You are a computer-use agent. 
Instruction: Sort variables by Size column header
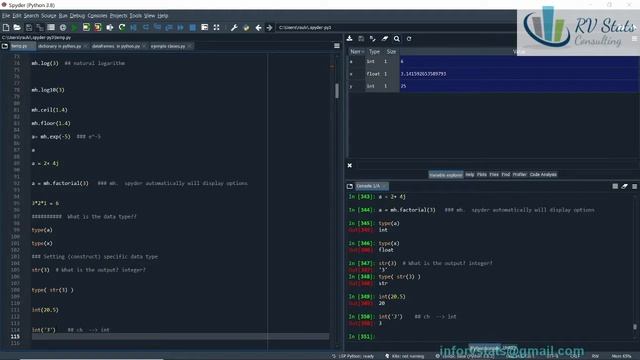coord(391,51)
